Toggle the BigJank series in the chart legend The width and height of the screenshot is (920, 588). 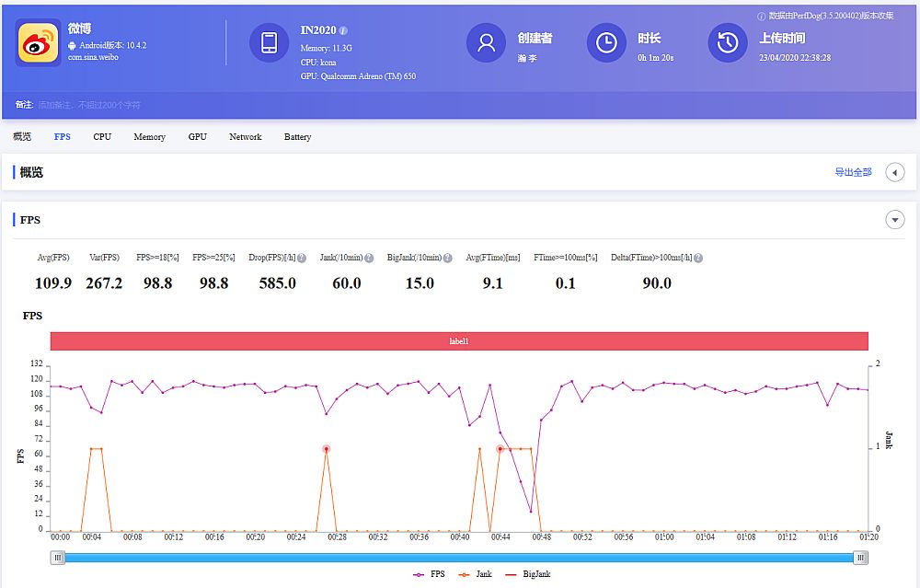535,573
